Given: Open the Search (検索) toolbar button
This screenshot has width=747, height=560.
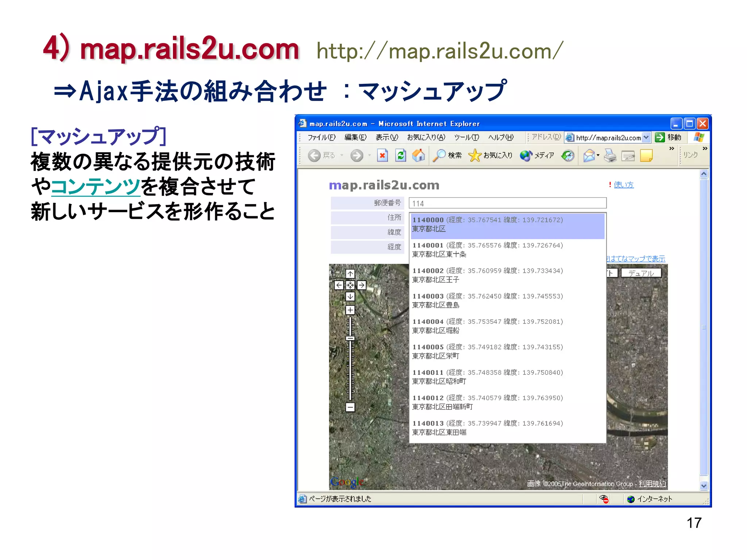Looking at the screenshot, I should 447,156.
